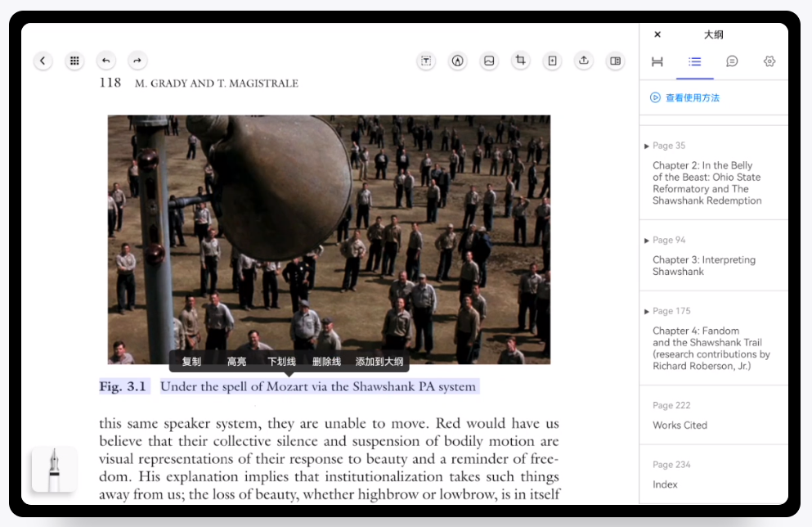812x527 pixels.
Task: Switch to the comments tab in sidebar
Action: [x=732, y=61]
